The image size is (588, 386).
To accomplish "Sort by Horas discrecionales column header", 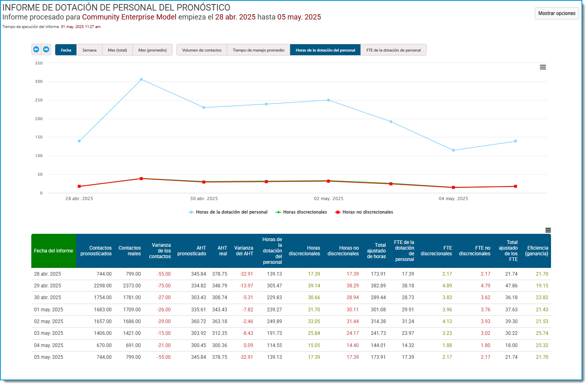I will click(304, 251).
